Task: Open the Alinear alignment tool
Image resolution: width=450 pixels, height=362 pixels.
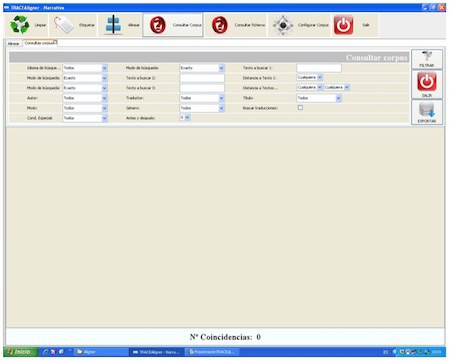Action: pyautogui.click(x=120, y=25)
